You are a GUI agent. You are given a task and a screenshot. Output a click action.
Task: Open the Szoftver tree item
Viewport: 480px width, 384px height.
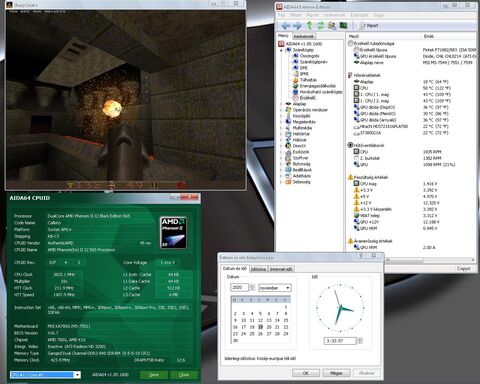pos(300,158)
